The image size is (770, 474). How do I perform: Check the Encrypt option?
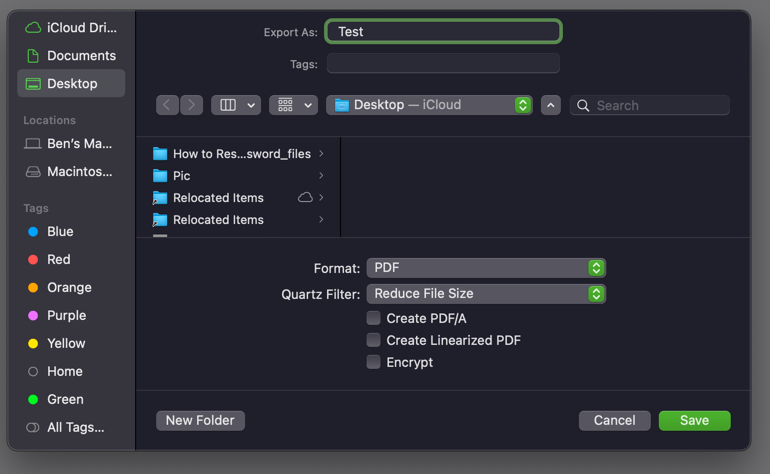tap(373, 362)
